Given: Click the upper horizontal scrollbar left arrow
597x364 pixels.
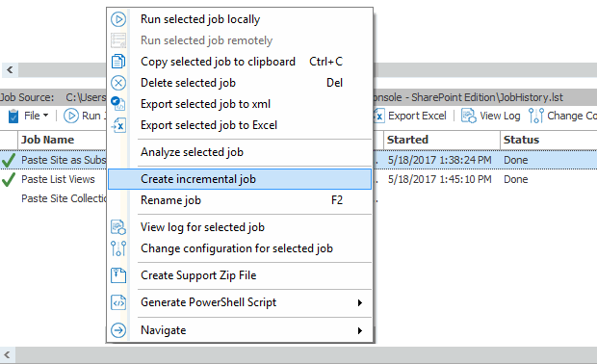Looking at the screenshot, I should [x=10, y=70].
